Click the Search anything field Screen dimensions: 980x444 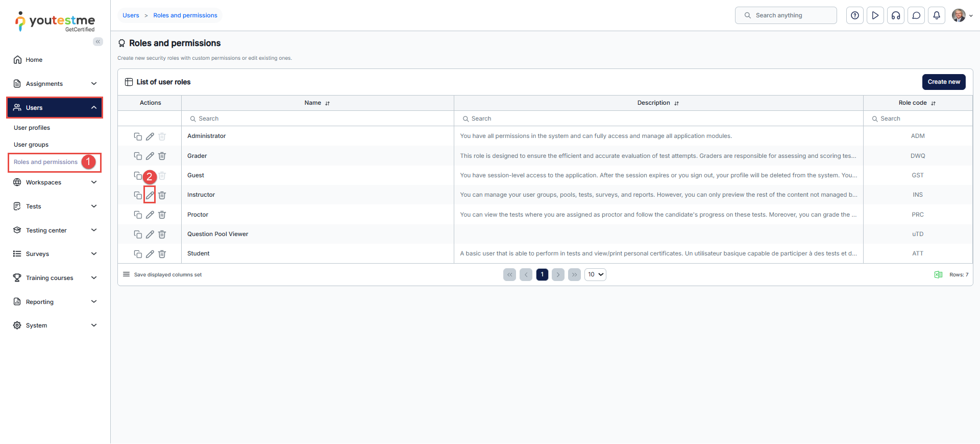(x=786, y=15)
